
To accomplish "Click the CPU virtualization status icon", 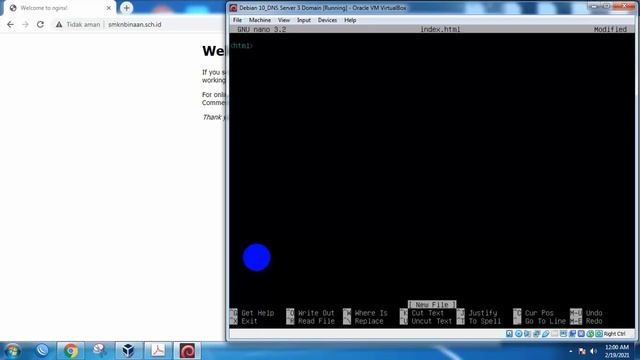I will click(x=581, y=333).
